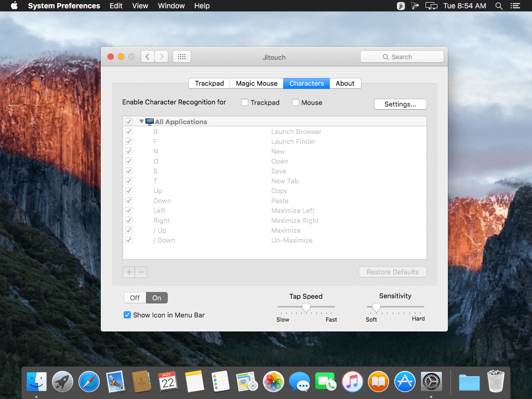Open the AirPlay display menu bar icon
Image resolution: width=532 pixels, height=399 pixels.
(x=431, y=6)
